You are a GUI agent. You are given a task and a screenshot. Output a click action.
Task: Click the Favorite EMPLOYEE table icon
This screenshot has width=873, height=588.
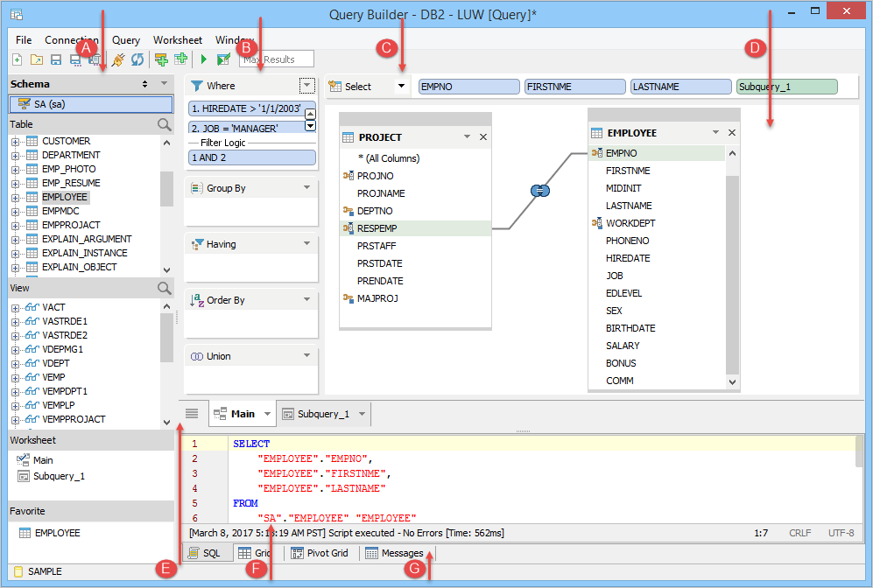[x=25, y=533]
